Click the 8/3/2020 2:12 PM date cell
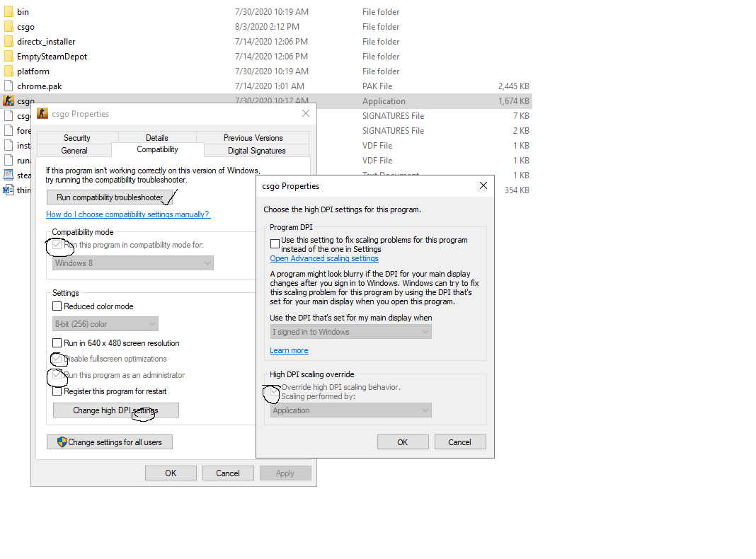Screen dimensions: 756x559 (267, 26)
